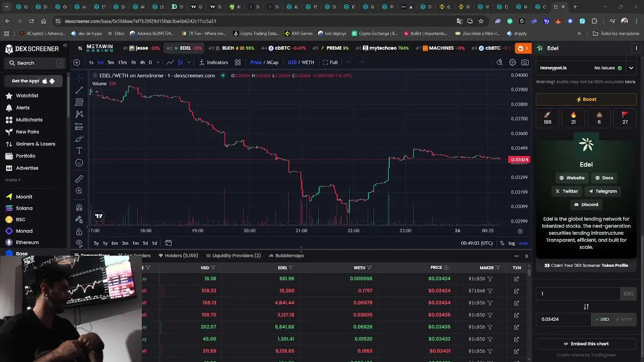Toggle lock all drawings
Viewport: 644px width, 362px height.
(79, 232)
